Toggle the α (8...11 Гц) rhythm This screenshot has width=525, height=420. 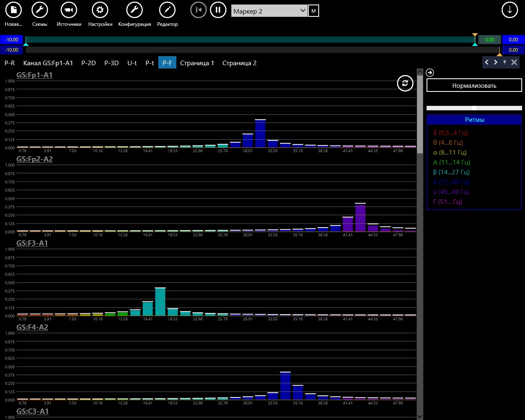pyautogui.click(x=450, y=153)
